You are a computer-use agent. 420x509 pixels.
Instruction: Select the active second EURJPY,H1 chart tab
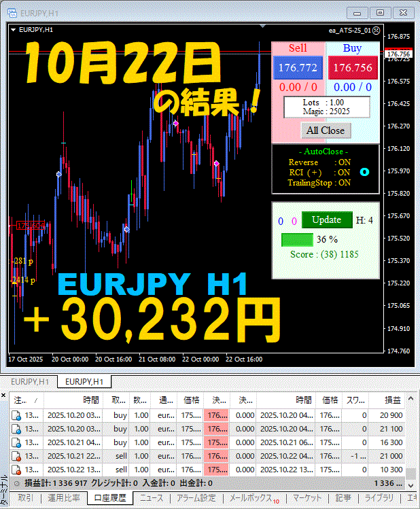coord(84,382)
